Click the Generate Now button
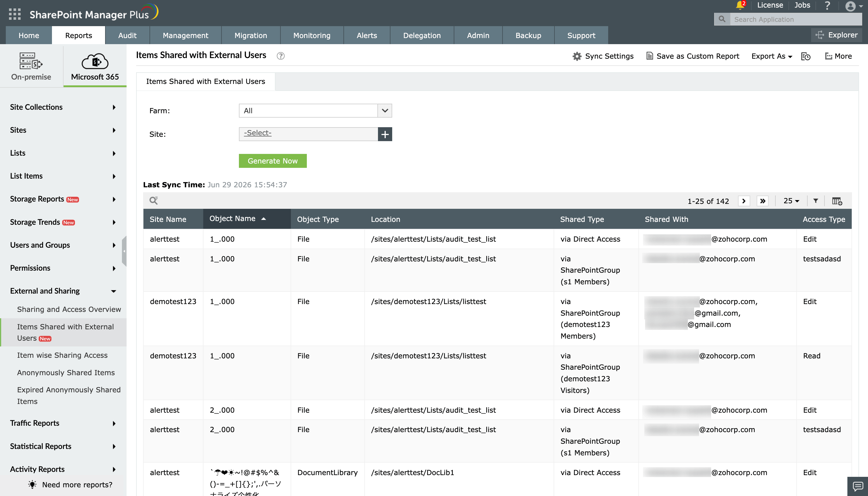This screenshot has width=868, height=496. point(273,161)
